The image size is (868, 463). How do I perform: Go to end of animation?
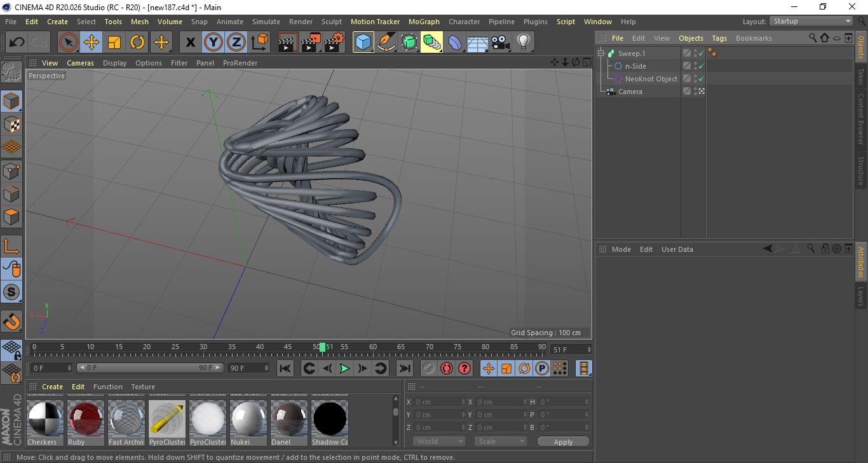click(404, 368)
